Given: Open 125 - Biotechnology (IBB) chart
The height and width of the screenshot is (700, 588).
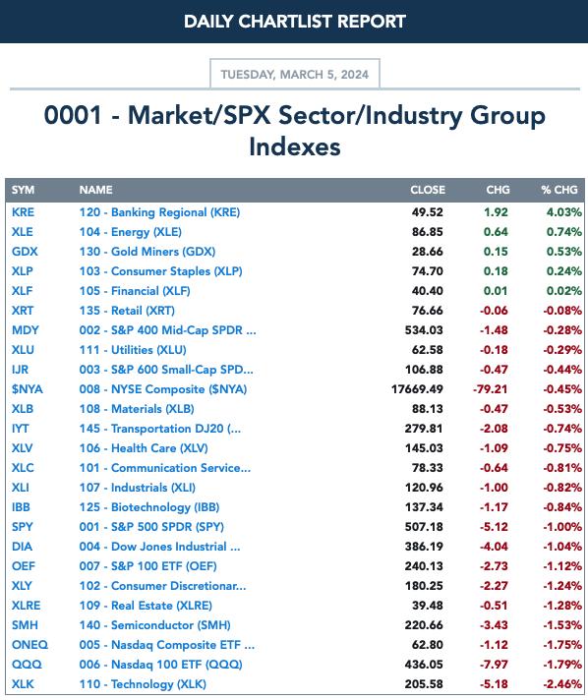Looking at the screenshot, I should click(149, 506).
